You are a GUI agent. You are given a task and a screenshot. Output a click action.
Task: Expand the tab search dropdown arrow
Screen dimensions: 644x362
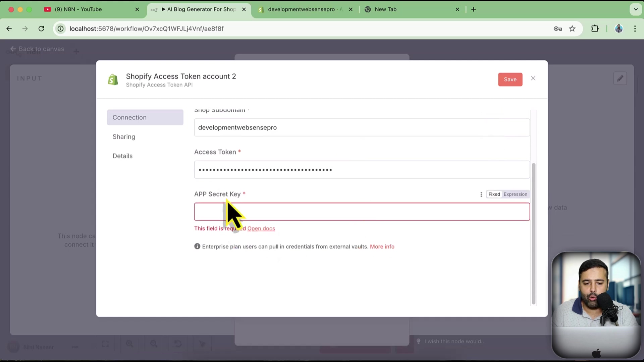[x=636, y=9]
